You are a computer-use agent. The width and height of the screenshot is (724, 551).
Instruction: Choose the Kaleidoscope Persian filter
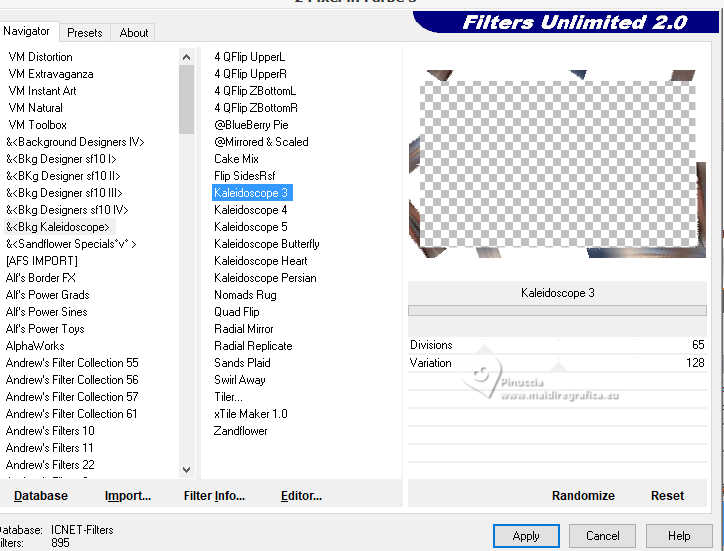click(265, 278)
